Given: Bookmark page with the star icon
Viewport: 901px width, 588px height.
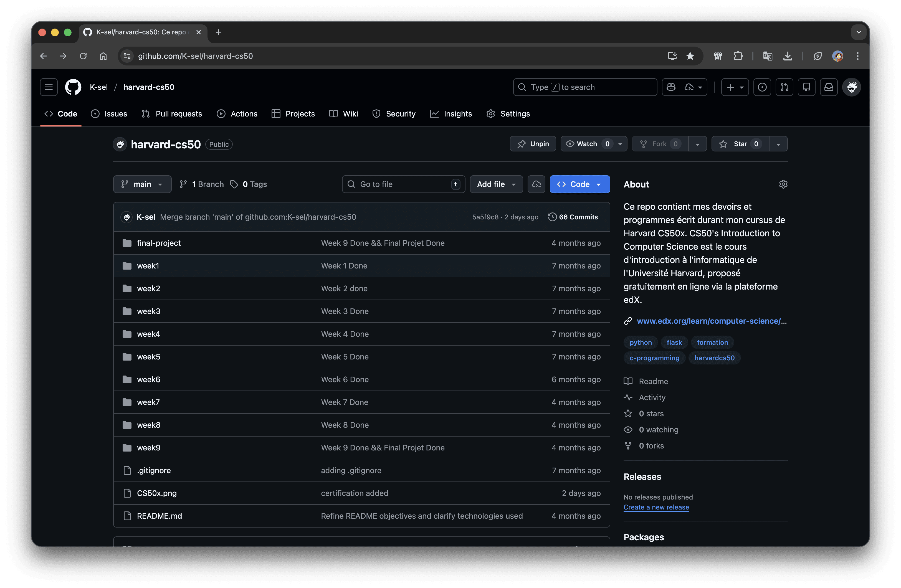Looking at the screenshot, I should [x=690, y=56].
